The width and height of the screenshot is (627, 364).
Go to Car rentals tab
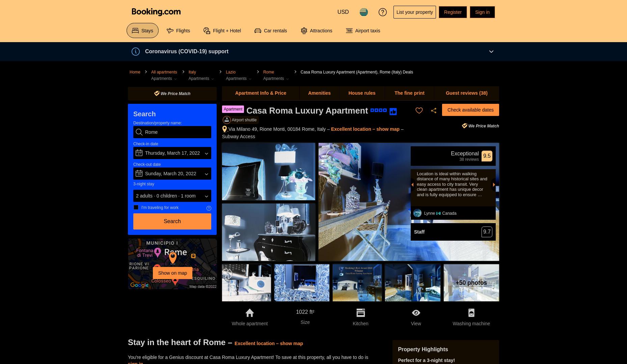click(271, 31)
